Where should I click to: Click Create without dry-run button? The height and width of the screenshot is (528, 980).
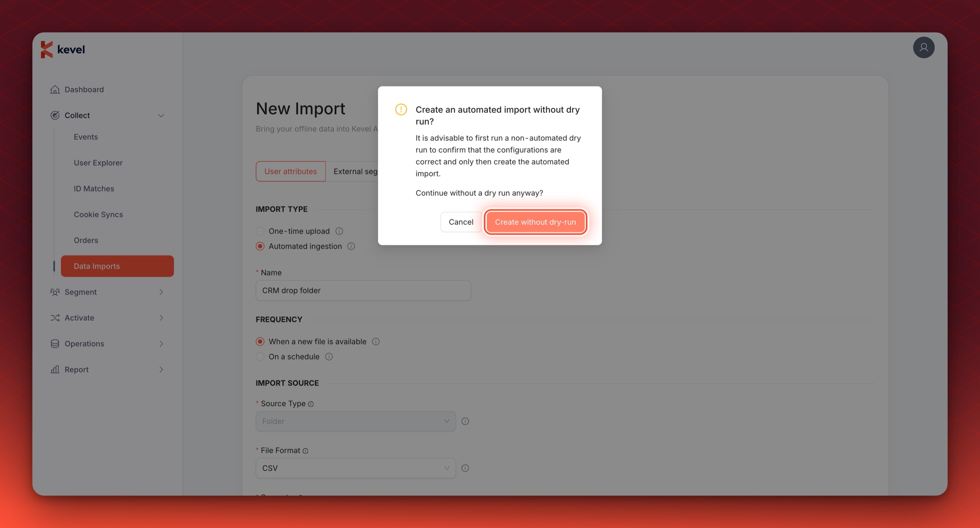point(535,222)
